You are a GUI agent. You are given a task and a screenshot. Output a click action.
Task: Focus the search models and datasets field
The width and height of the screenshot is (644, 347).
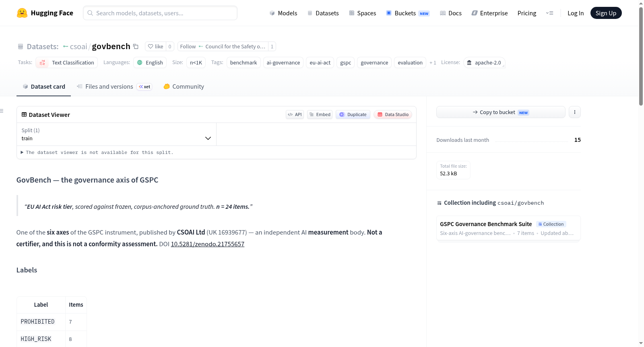(160, 13)
